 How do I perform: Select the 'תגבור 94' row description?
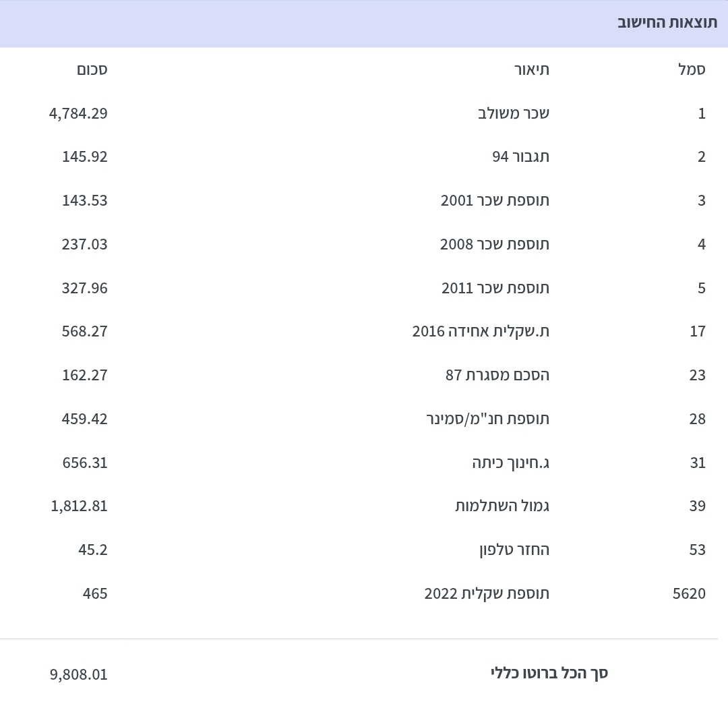(x=520, y=157)
